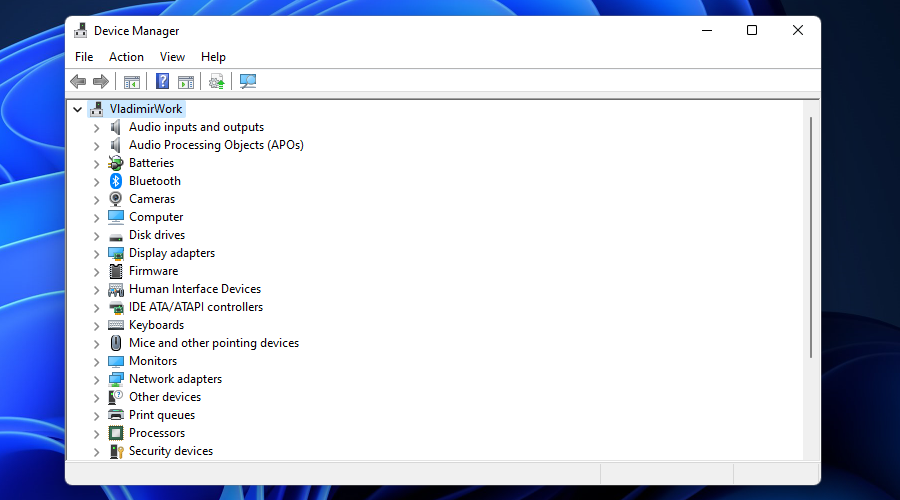900x500 pixels.
Task: Click the Back arrow toolbar icon
Action: (x=78, y=82)
